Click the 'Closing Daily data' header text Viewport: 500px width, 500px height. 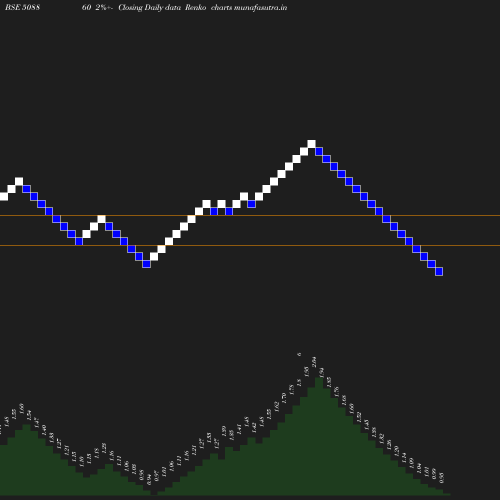[x=150, y=7]
